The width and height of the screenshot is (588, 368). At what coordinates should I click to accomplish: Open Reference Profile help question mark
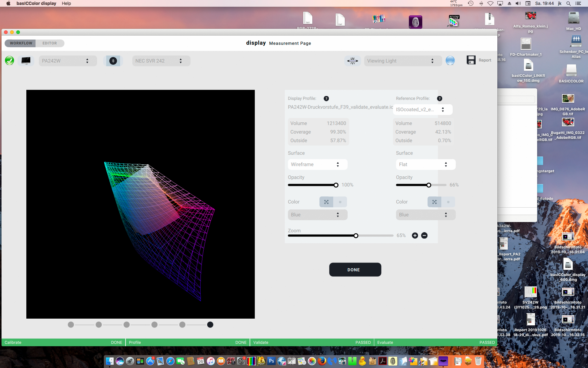point(439,98)
